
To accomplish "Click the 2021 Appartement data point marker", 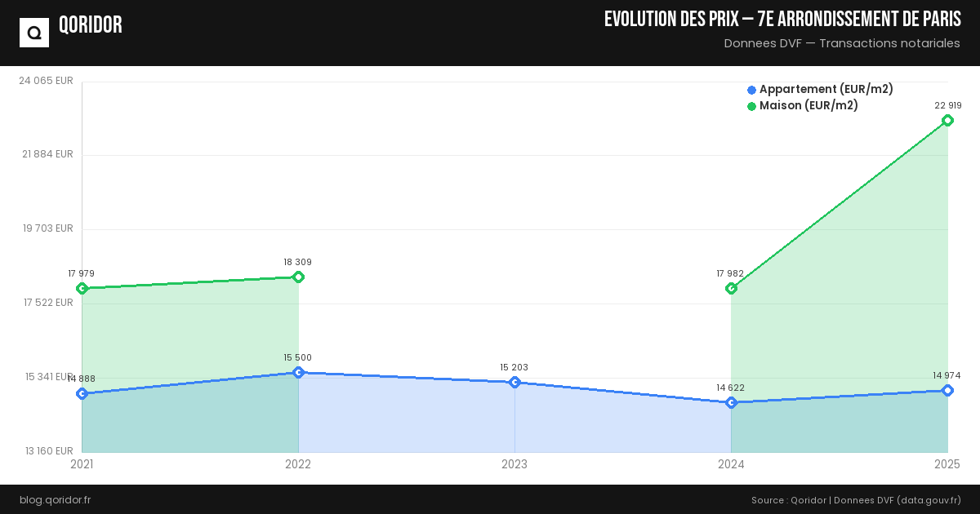I will click(82, 394).
